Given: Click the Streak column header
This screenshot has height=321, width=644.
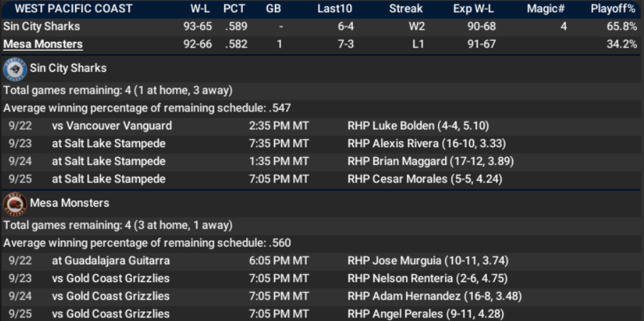Looking at the screenshot, I should pyautogui.click(x=406, y=9).
